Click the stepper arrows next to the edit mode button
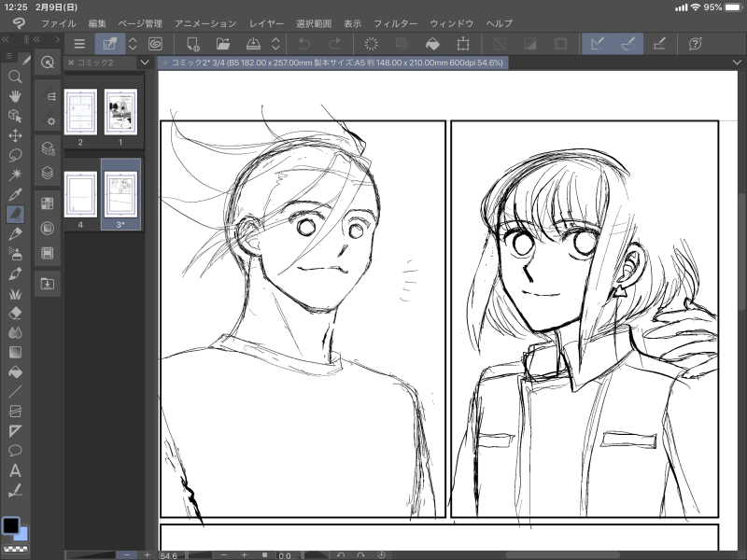The height and width of the screenshot is (560, 747). (133, 44)
